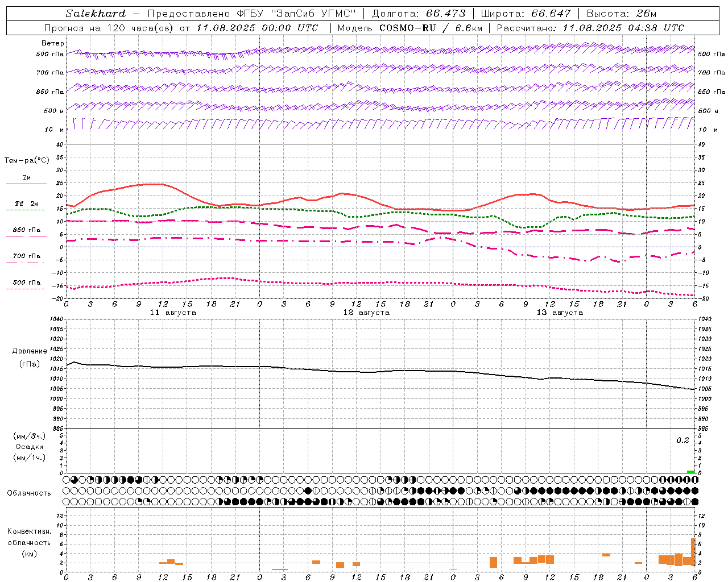Click the 10 м wind level label on left
This screenshot has width=728, height=582.
click(54, 130)
